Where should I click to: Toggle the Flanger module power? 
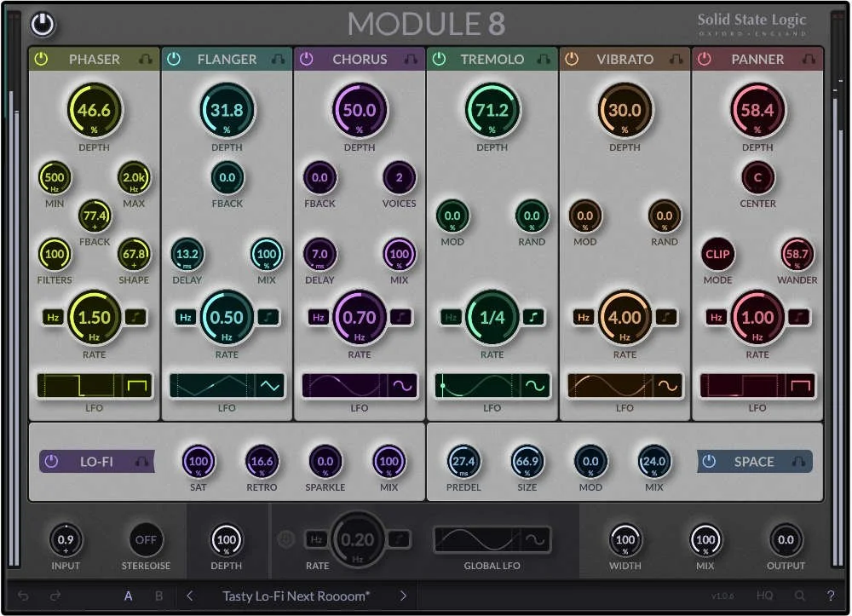174,59
